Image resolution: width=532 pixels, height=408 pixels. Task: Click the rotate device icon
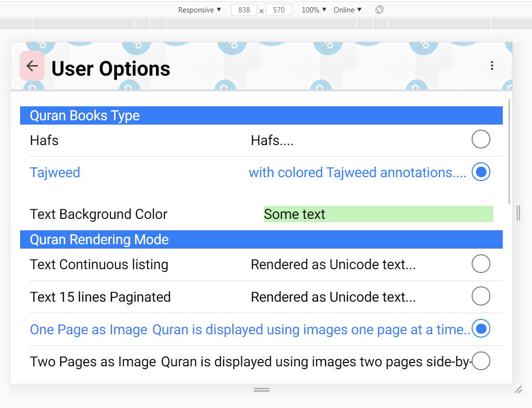pyautogui.click(x=379, y=10)
